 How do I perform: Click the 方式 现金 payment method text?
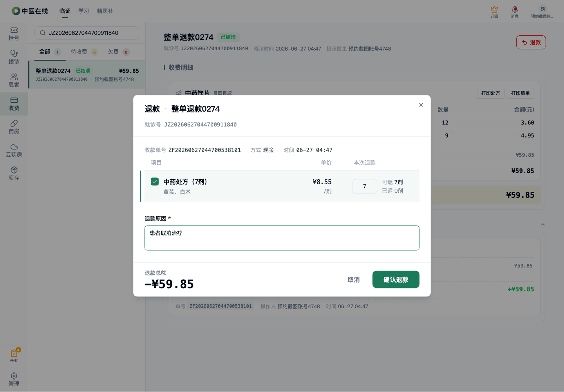click(262, 150)
